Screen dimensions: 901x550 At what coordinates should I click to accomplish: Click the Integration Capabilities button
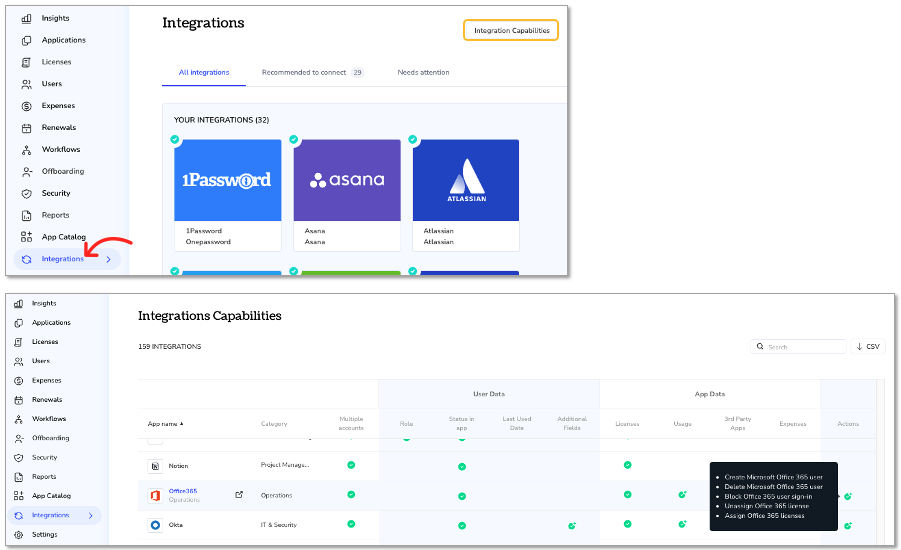click(511, 30)
